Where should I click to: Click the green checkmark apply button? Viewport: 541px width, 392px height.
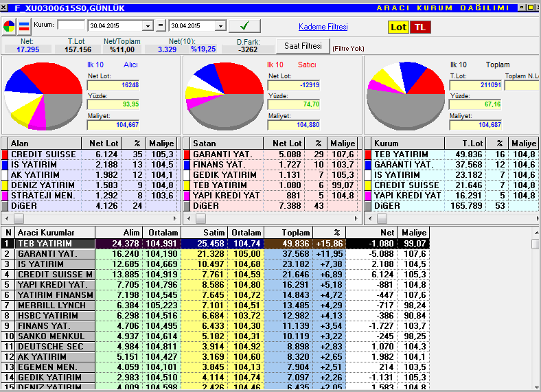tap(244, 26)
